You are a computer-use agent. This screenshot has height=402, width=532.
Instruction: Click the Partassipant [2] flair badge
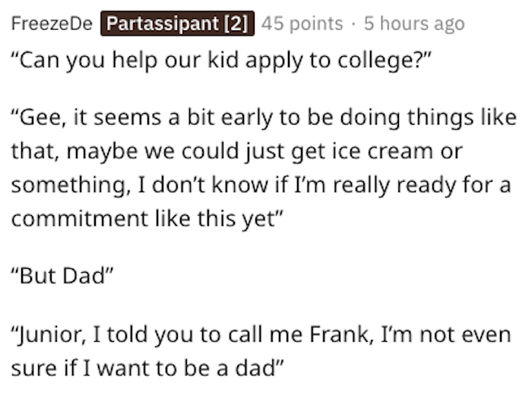coord(177,24)
